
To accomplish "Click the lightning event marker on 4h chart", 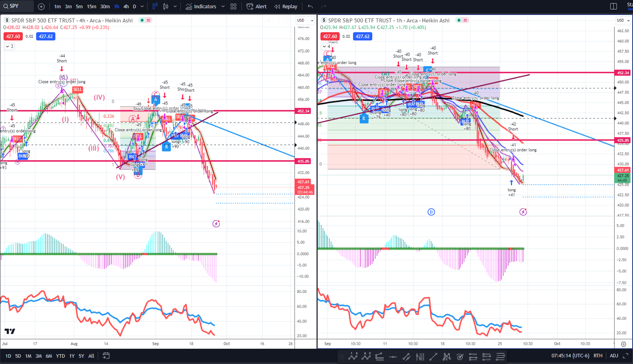I will 216,224.
